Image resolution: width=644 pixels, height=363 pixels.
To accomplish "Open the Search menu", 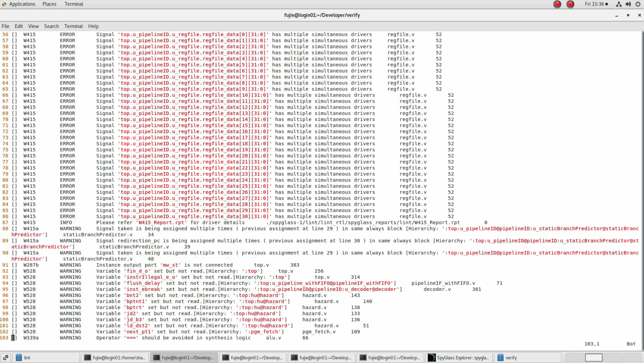I will coord(51,26).
